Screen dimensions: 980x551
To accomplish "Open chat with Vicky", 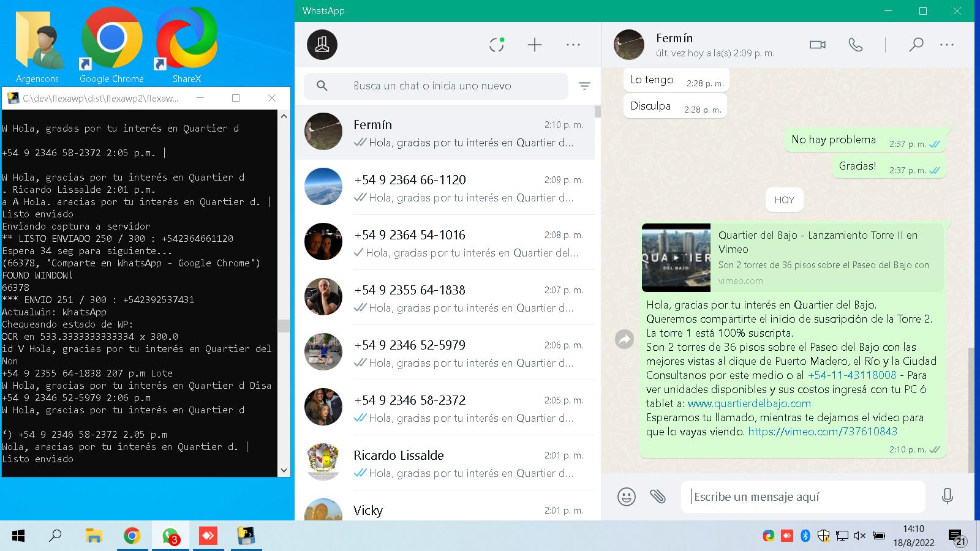I will (x=445, y=507).
